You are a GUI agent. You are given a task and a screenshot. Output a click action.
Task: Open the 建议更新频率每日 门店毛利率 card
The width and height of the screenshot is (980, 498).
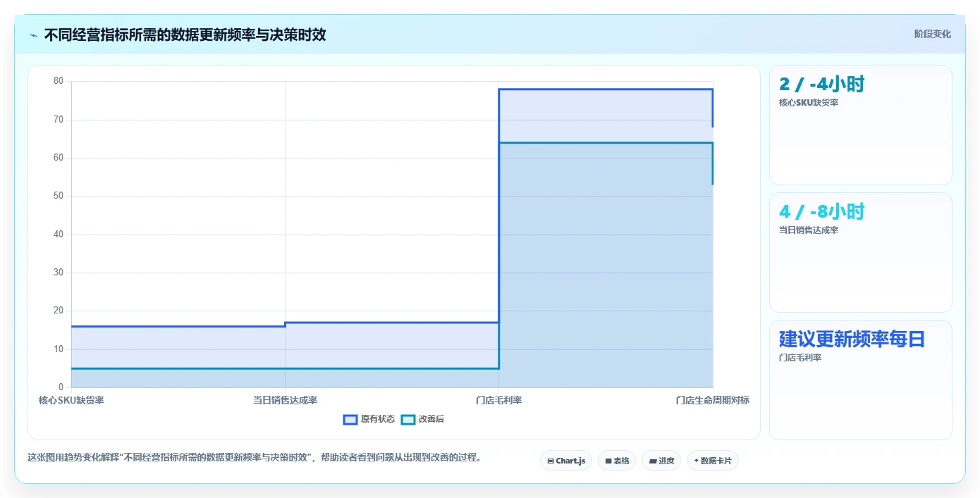coord(861,380)
